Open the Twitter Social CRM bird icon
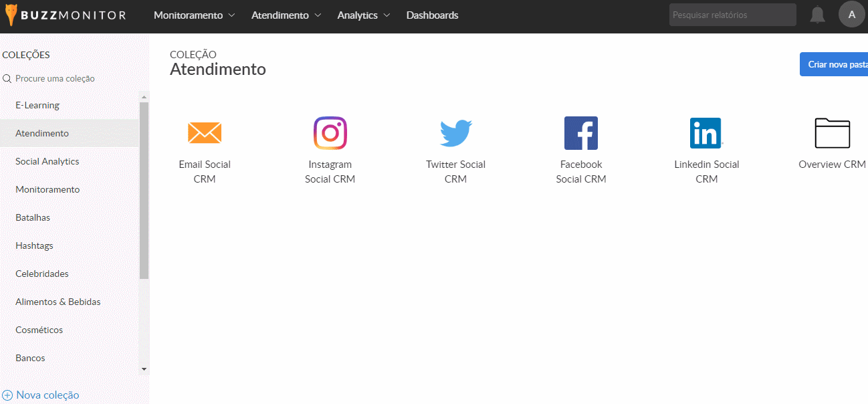The width and height of the screenshot is (868, 404). [x=455, y=133]
